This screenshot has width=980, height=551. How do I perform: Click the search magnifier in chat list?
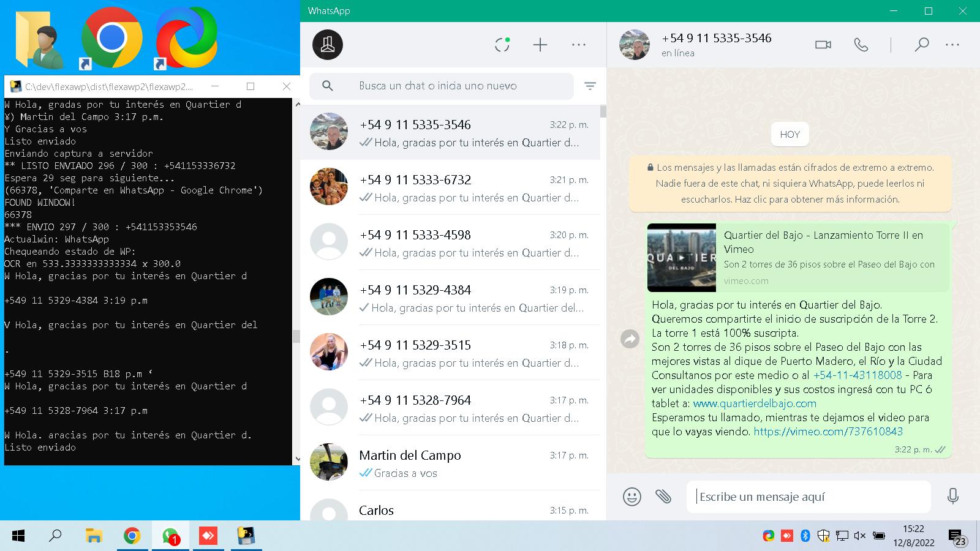(328, 86)
